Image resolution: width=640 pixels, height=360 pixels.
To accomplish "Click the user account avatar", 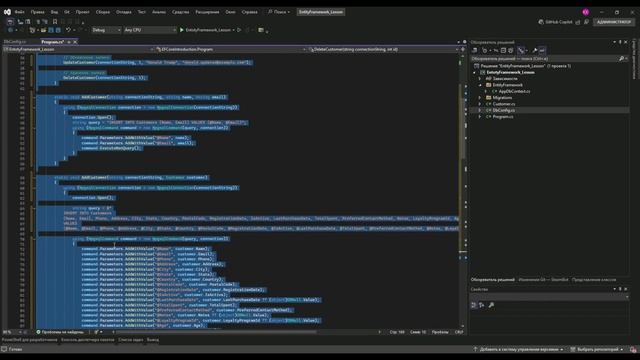I will 586,12.
